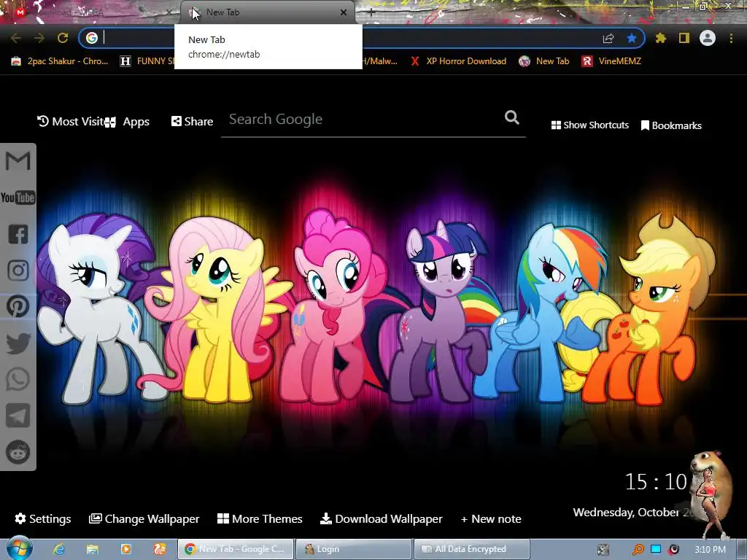Open Gmail from the side panel

tap(18, 161)
